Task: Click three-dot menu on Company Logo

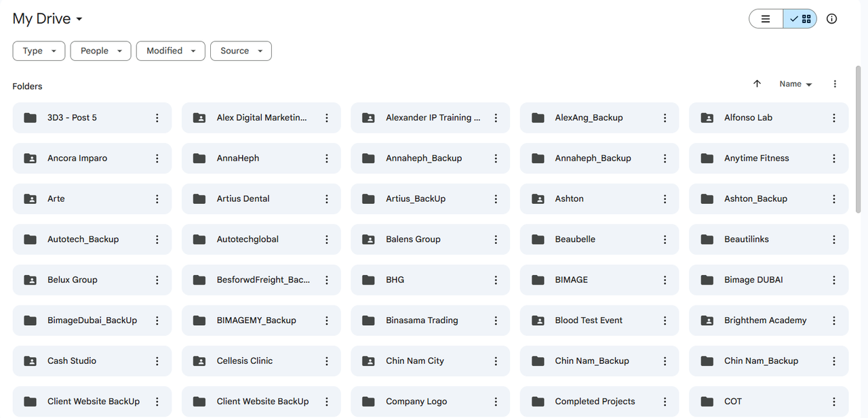Action: click(496, 402)
